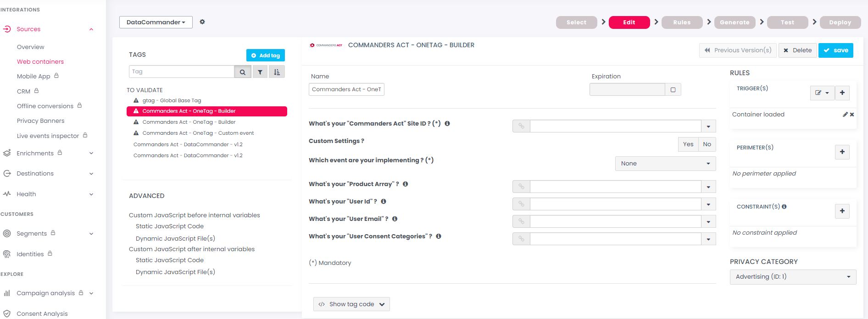
Task: Open the Site ID dropdown arrow
Action: pos(708,126)
